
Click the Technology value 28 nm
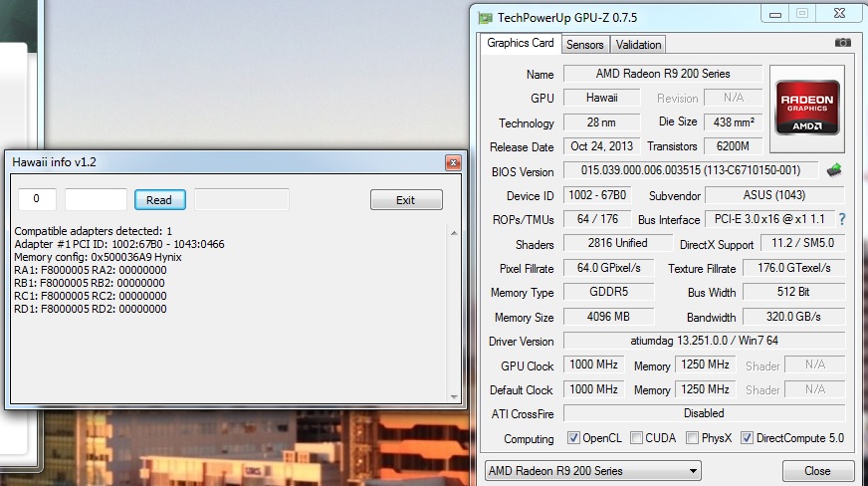click(x=602, y=122)
